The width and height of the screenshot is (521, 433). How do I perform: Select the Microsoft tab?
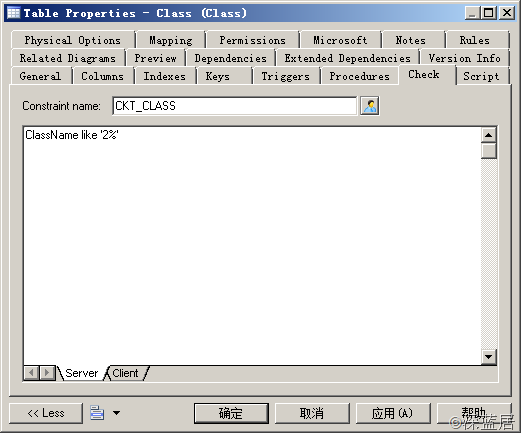tap(340, 40)
